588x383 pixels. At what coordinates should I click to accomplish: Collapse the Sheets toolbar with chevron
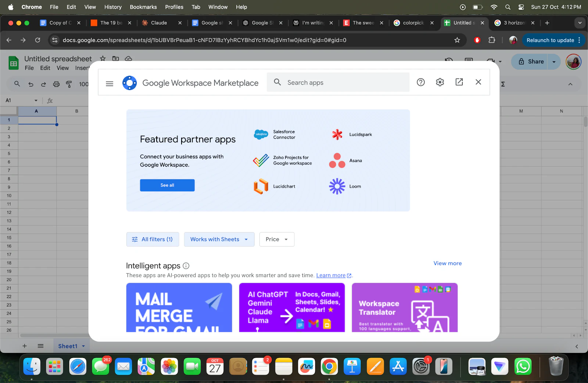click(x=570, y=84)
